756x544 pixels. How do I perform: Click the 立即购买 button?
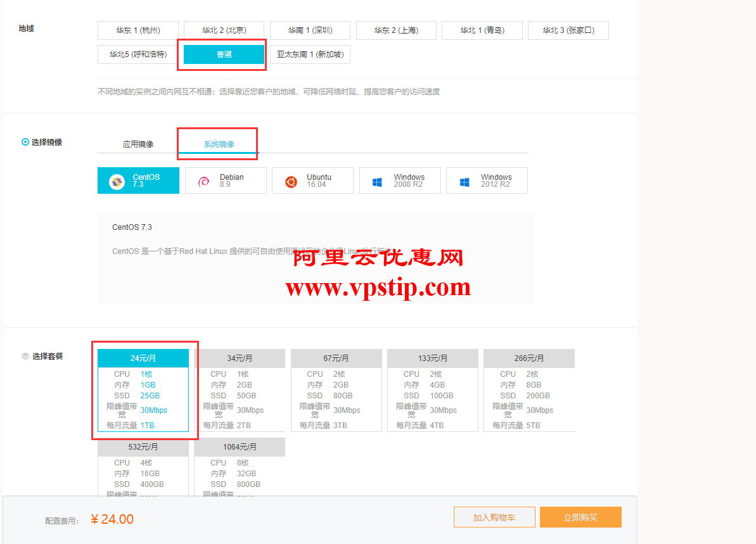coord(580,517)
